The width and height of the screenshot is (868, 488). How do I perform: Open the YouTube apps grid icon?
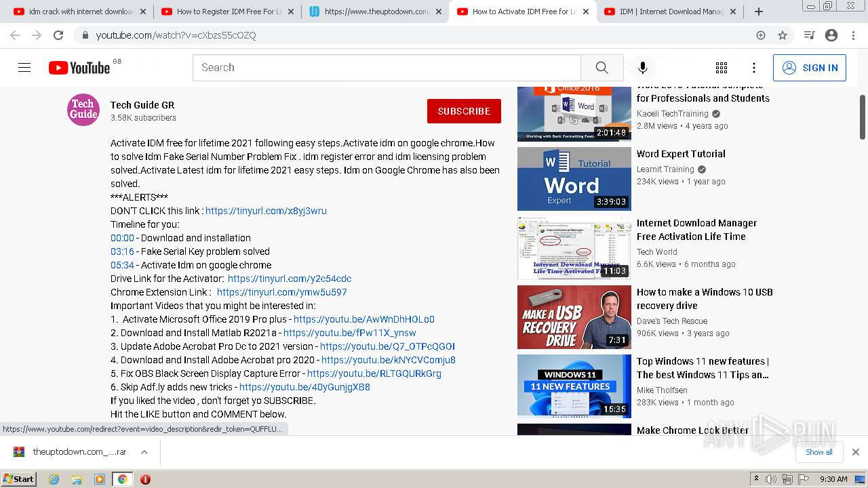722,68
